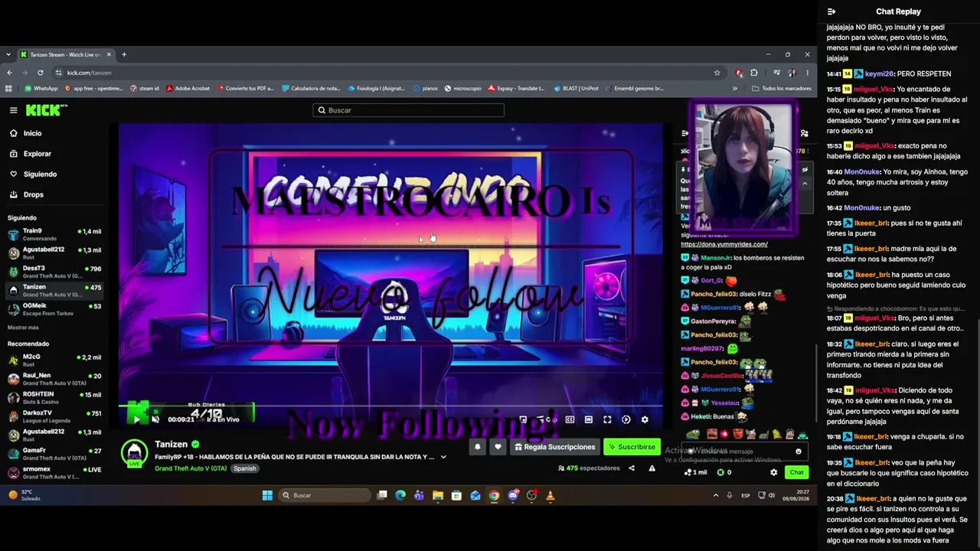Bookmark this page with the star icon
The width and height of the screenshot is (980, 551).
[x=717, y=73]
